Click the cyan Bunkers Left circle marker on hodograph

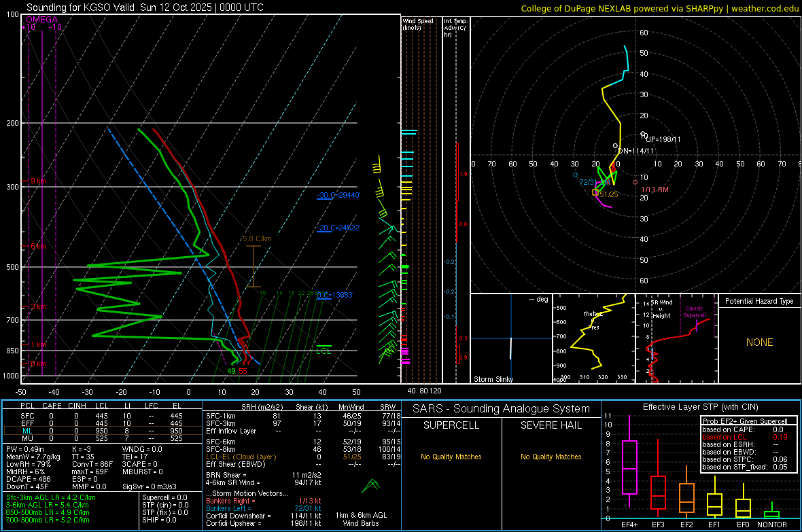576,175
